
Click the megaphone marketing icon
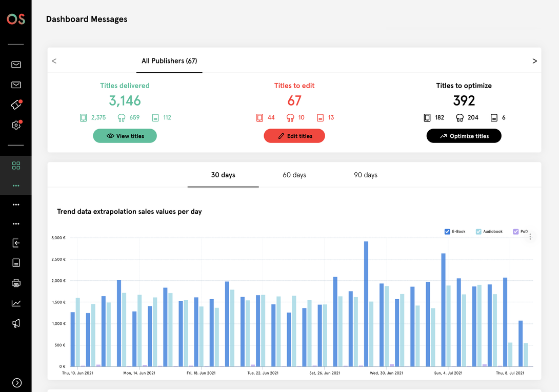[x=16, y=323]
